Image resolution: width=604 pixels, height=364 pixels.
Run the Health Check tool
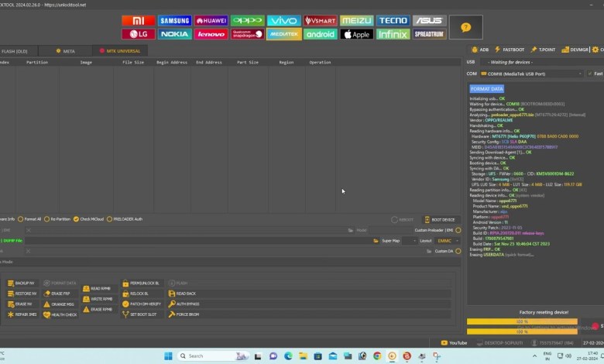click(x=60, y=314)
